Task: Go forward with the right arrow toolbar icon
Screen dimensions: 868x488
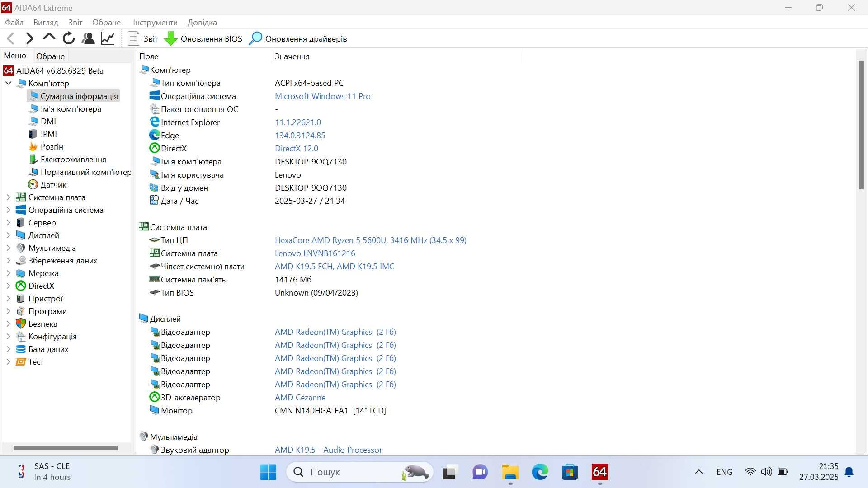Action: [30, 39]
